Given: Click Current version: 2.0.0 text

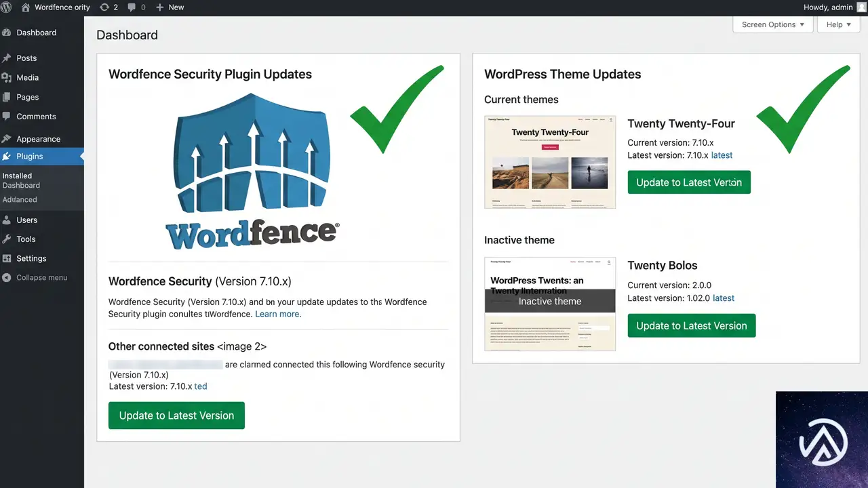Looking at the screenshot, I should [669, 285].
